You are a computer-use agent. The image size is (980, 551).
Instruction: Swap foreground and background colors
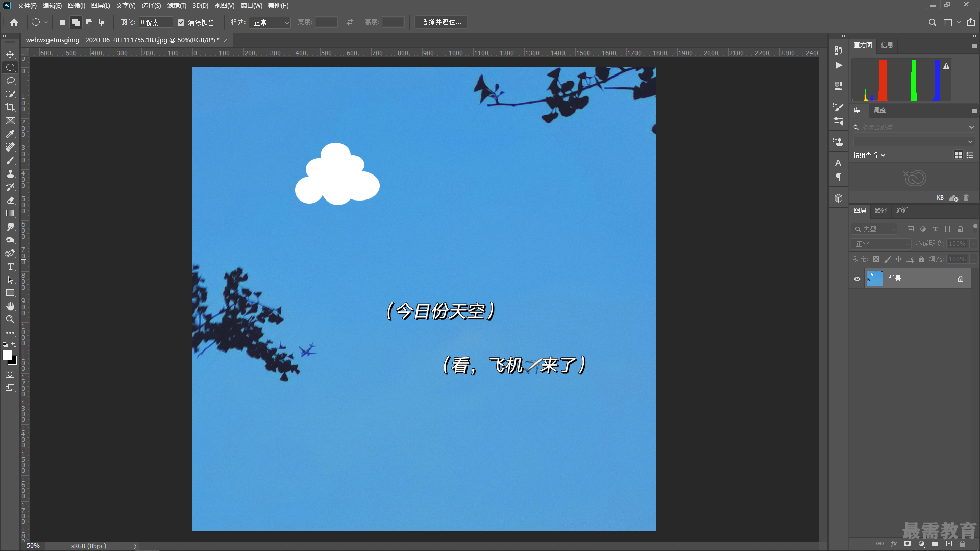(x=14, y=345)
